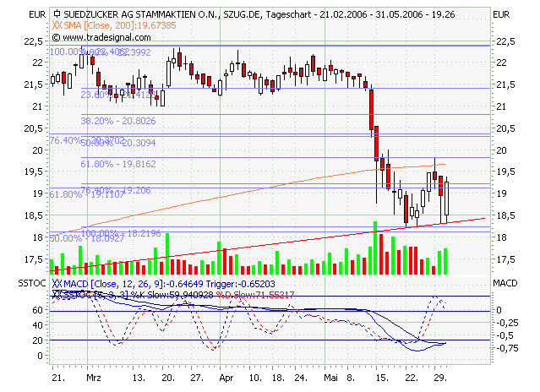Click 22 on the right price axis
The width and height of the screenshot is (540, 392).
click(502, 63)
